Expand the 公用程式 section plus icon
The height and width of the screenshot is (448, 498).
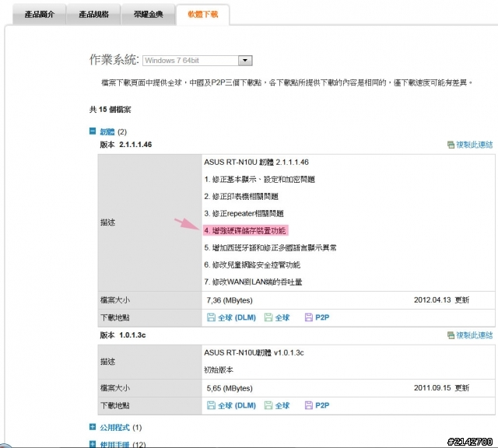point(93,427)
